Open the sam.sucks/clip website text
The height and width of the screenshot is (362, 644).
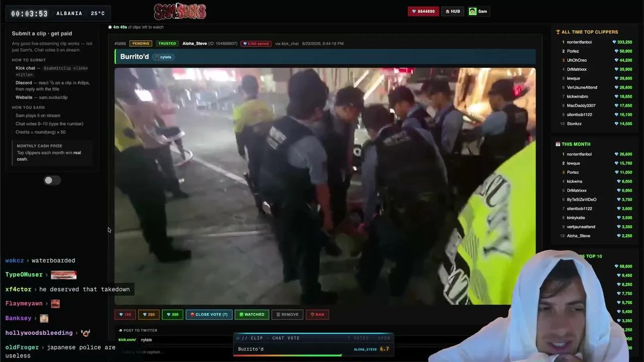coord(53,98)
